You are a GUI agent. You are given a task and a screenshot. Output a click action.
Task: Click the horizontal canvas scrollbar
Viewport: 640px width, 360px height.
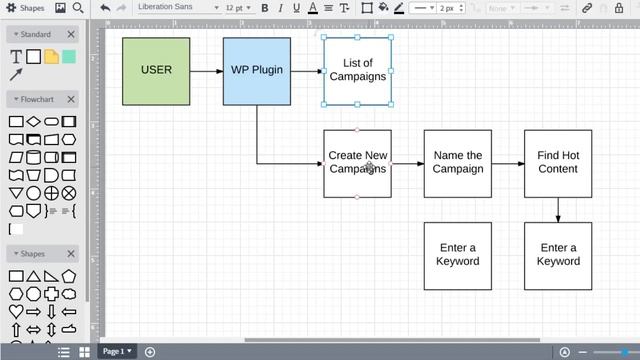click(x=392, y=340)
